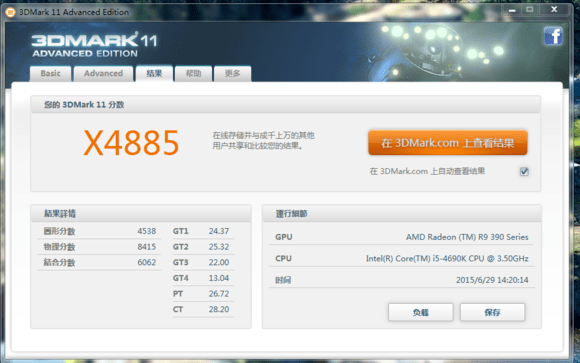Select the CPU i5-4690K info row

click(402, 258)
